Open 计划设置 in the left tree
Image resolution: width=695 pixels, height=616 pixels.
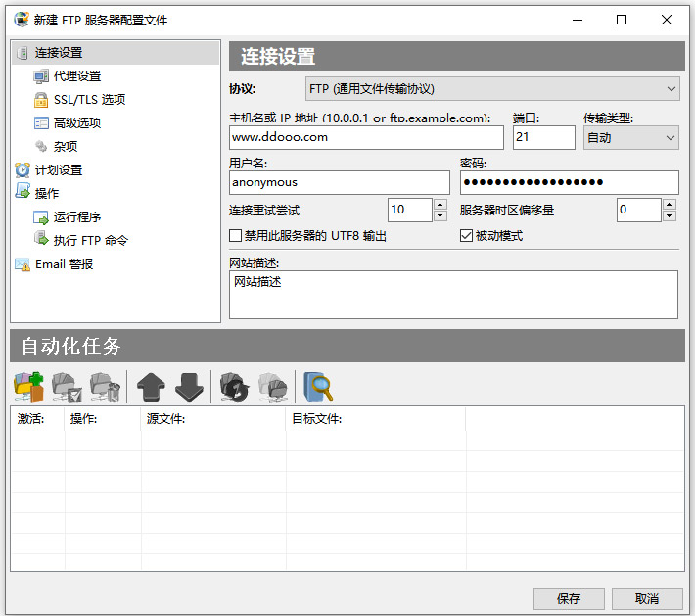59,169
